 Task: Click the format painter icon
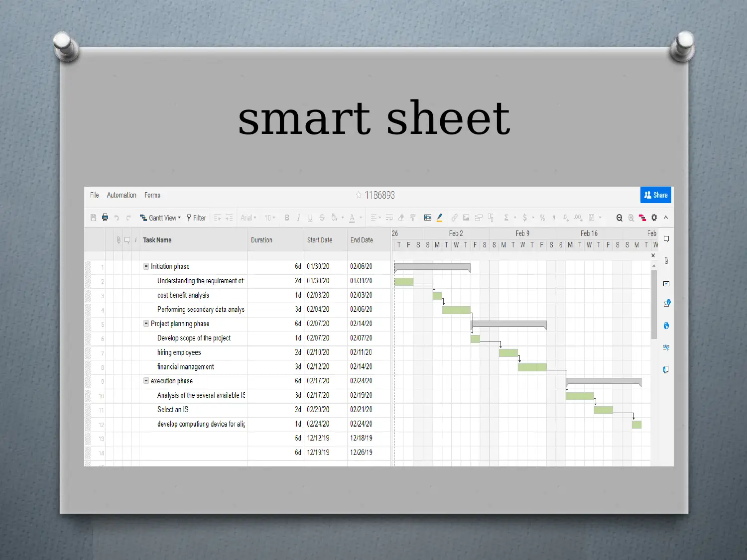point(413,218)
